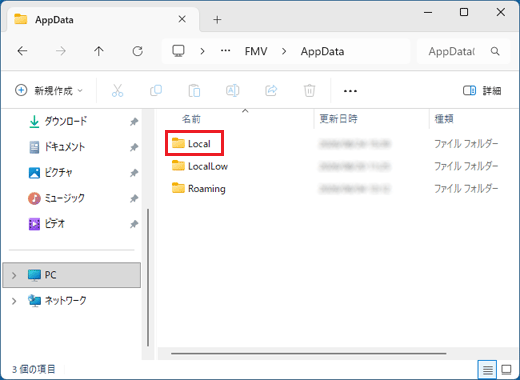Sort by the 更新日時 column header
520x380 pixels.
(338, 119)
